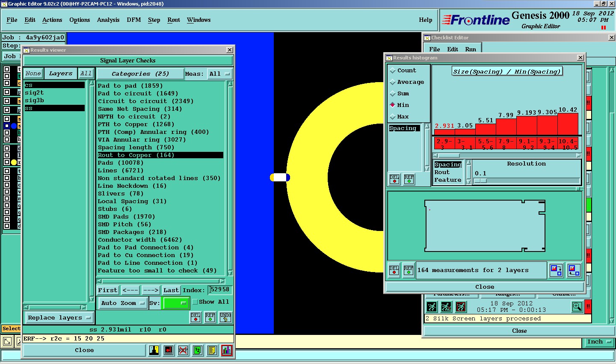
Task: Click the second running-man icon in Checklist Editor
Action: [446, 307]
